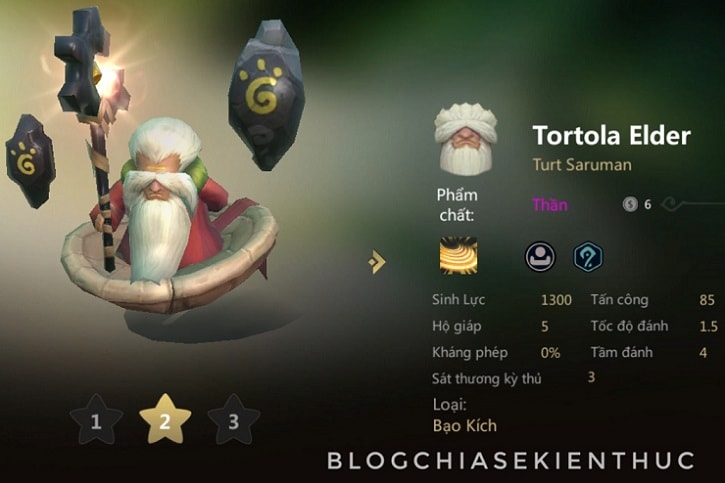This screenshot has height=483, width=725.
Task: Click the silver coin cost icon
Action: pos(630,204)
